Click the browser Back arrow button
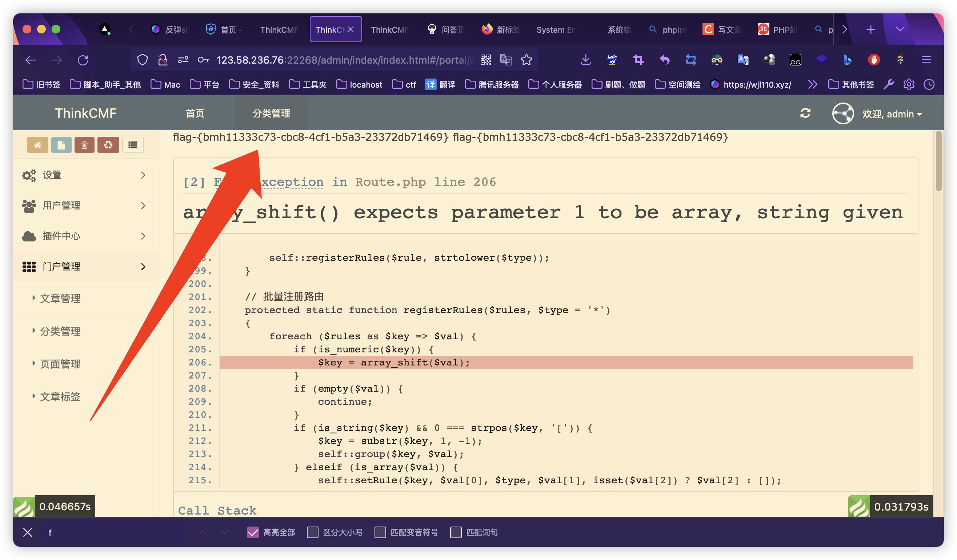Image resolution: width=957 pixels, height=560 pixels. coord(31,60)
